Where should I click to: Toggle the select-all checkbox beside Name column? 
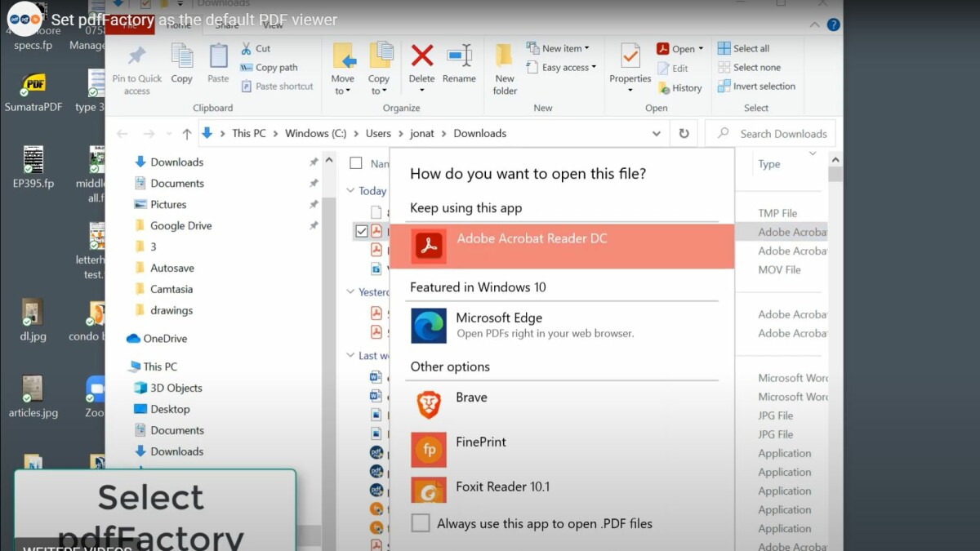point(356,163)
